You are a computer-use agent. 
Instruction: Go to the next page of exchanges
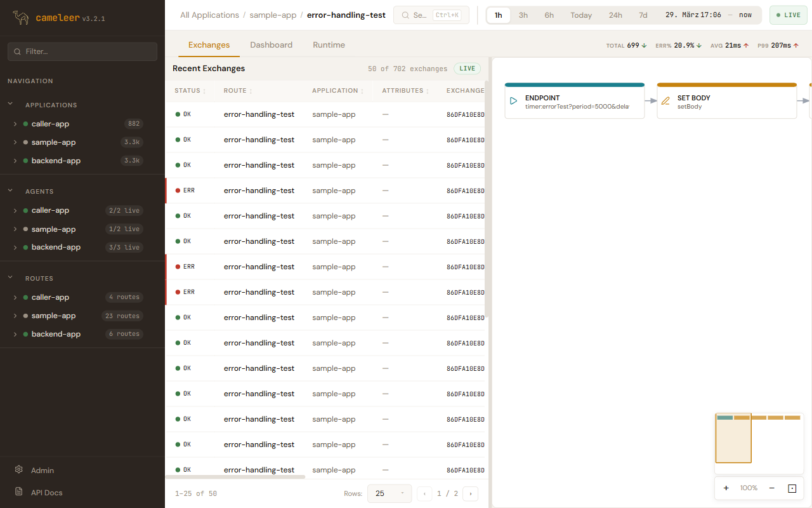click(470, 493)
